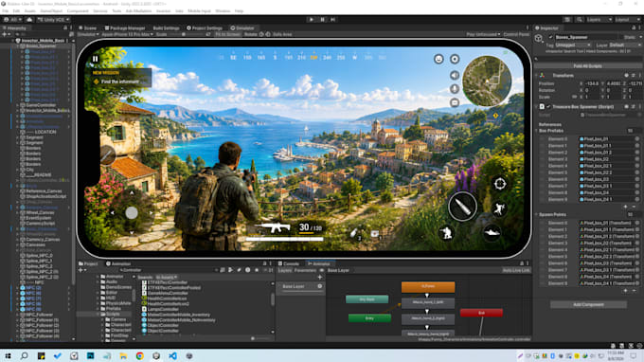Switch to the Scene tab
Screen dimensions: 644x362
point(87,27)
